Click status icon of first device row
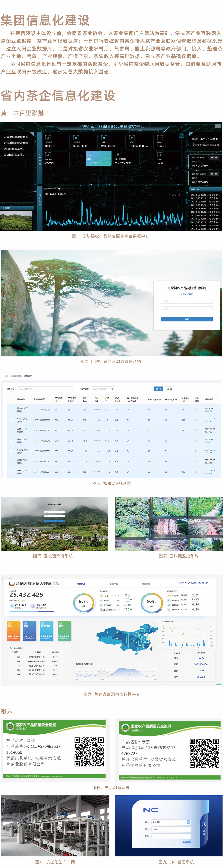 pyautogui.click(x=196, y=410)
